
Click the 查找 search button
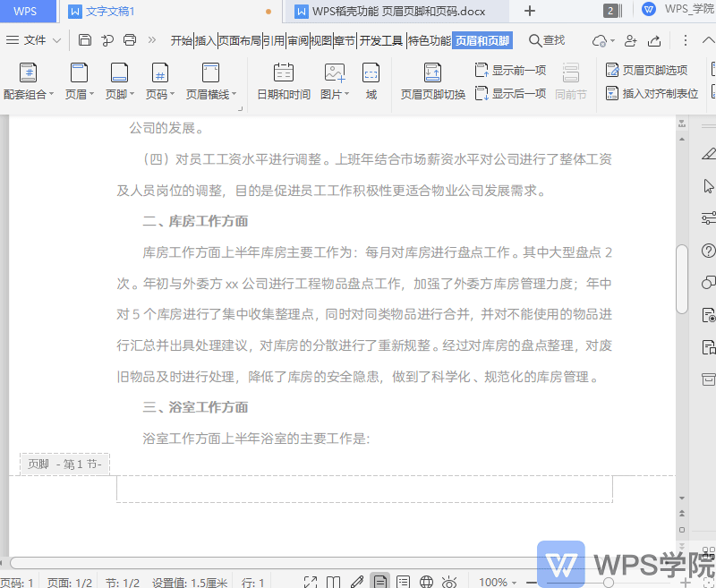547,40
